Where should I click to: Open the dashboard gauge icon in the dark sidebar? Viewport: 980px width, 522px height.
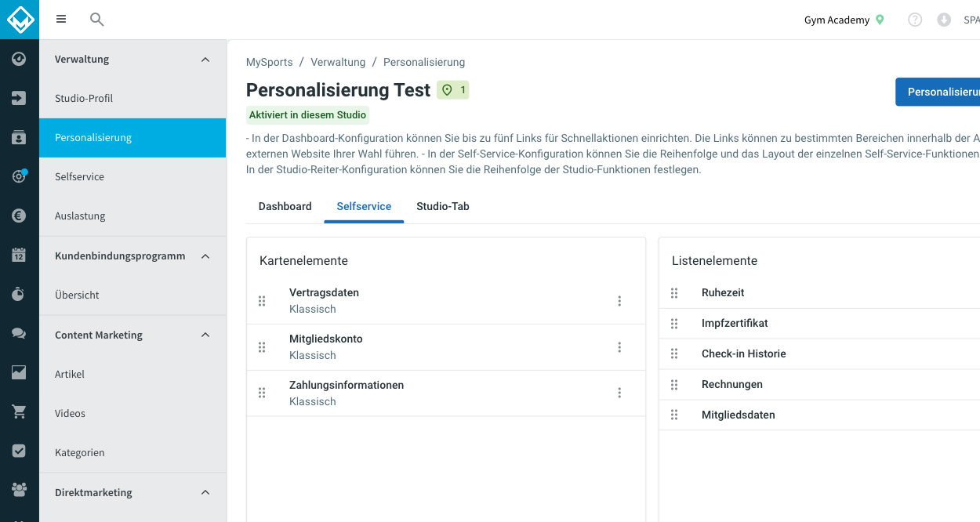pyautogui.click(x=20, y=59)
